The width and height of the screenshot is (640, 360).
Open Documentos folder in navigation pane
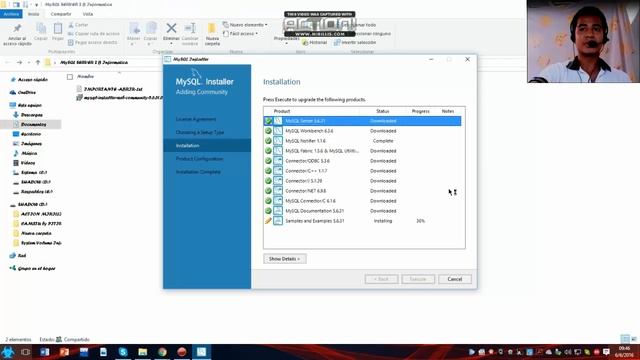tap(30, 124)
